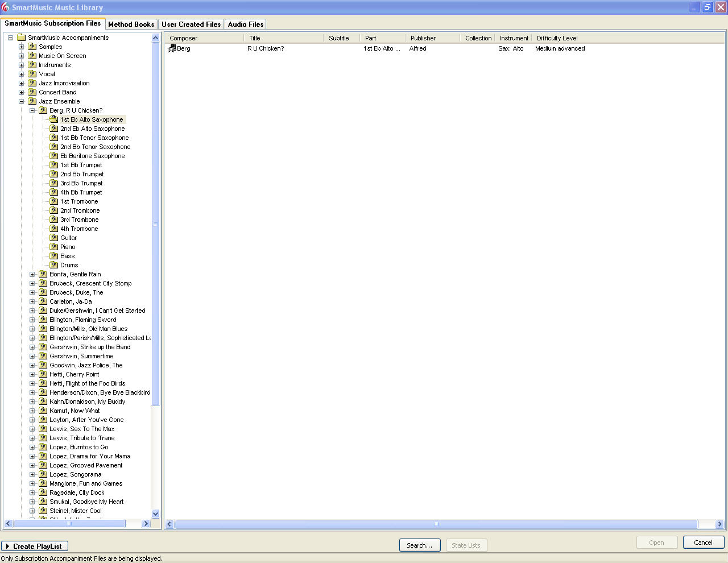Expand Brubeck, Crescent City Stomp
728x563 pixels.
coord(32,283)
